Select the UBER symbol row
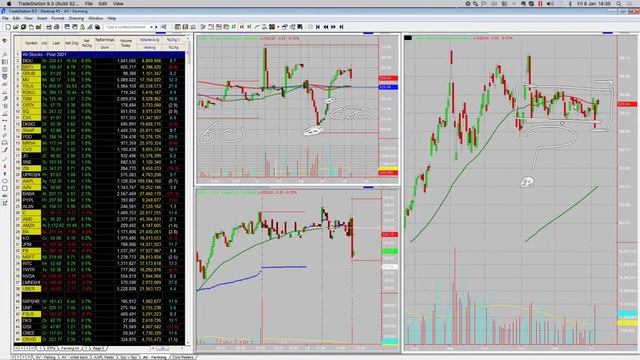This screenshot has width=640, height=360. coord(100,289)
